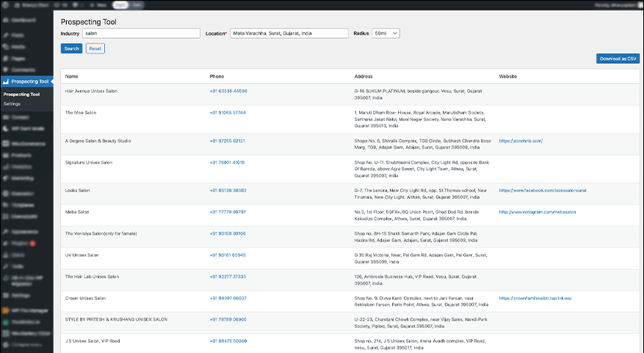Open the WP Dark Mode sidebar item
644x353 pixels.
(x=27, y=128)
